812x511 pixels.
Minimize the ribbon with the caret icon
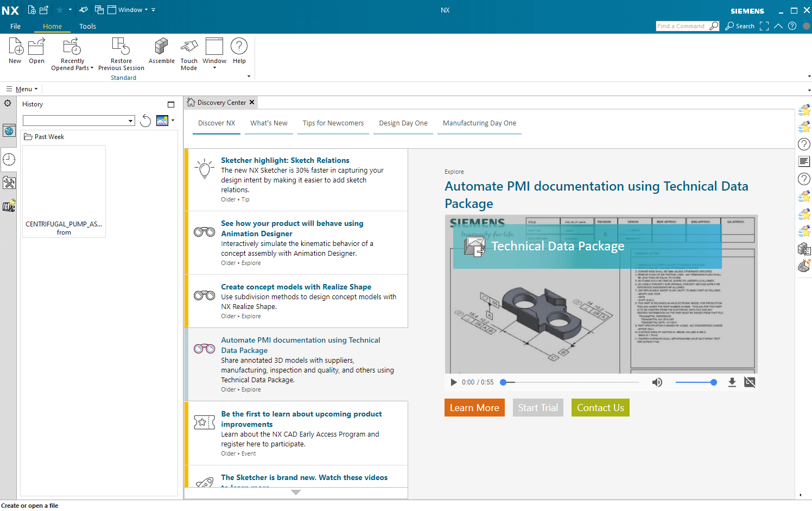coord(778,26)
